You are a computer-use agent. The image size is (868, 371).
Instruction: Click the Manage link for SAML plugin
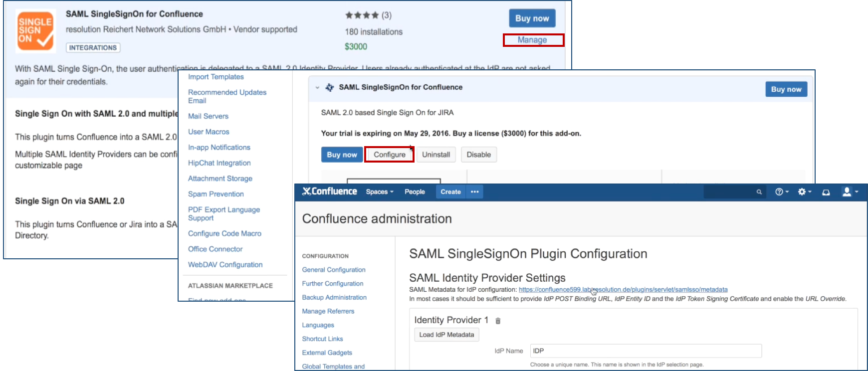click(532, 40)
